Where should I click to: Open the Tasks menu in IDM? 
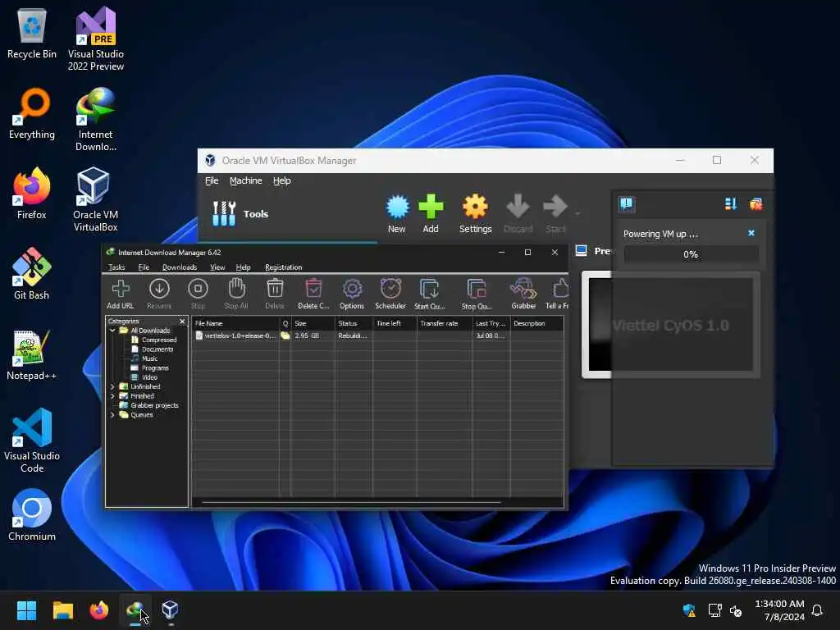(116, 267)
